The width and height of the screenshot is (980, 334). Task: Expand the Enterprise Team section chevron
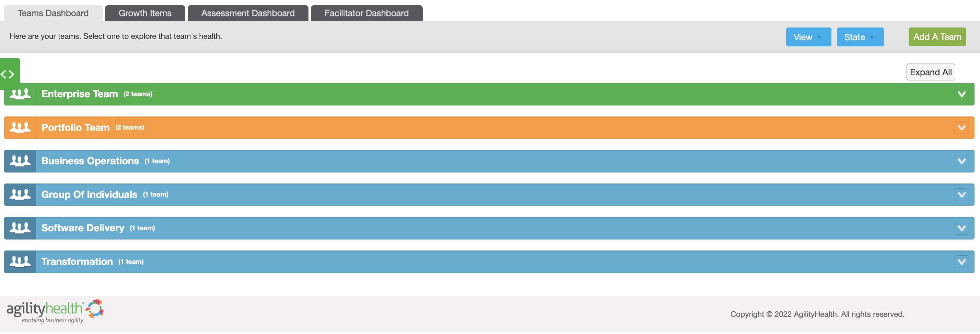coord(961,94)
